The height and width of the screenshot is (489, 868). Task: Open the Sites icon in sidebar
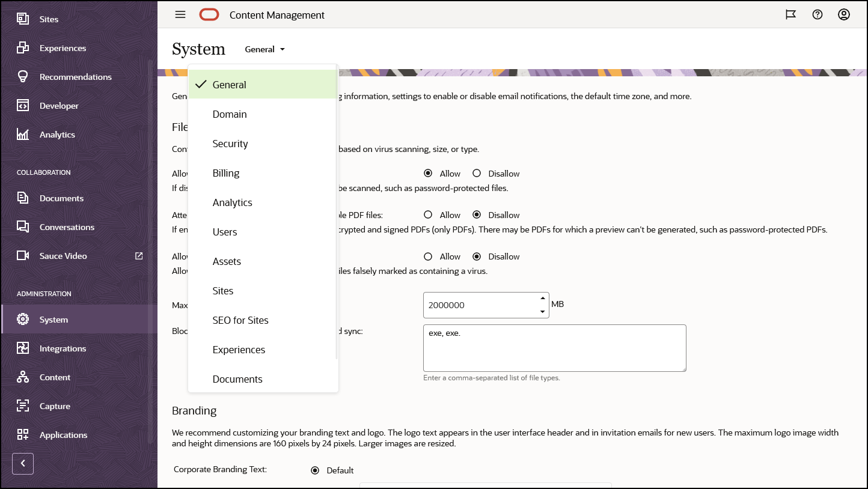23,19
